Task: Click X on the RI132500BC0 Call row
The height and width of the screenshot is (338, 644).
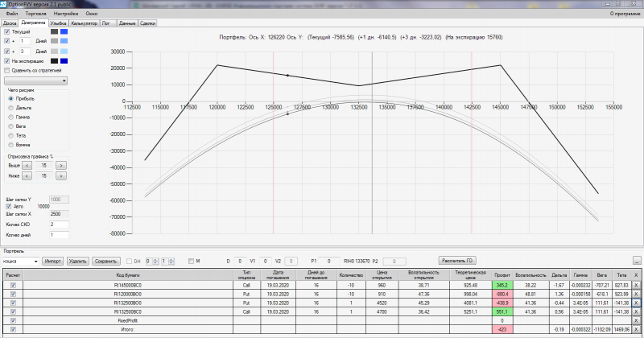Action: [x=636, y=311]
